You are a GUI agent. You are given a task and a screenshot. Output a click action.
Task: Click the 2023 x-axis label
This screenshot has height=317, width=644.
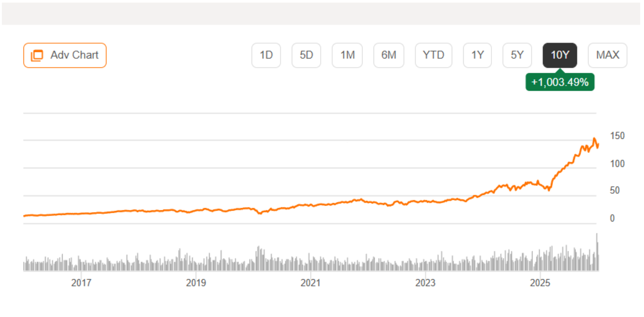click(425, 283)
